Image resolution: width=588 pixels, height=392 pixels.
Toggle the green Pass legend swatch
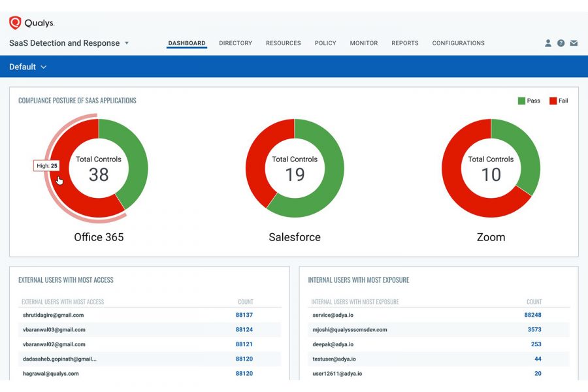coord(521,101)
